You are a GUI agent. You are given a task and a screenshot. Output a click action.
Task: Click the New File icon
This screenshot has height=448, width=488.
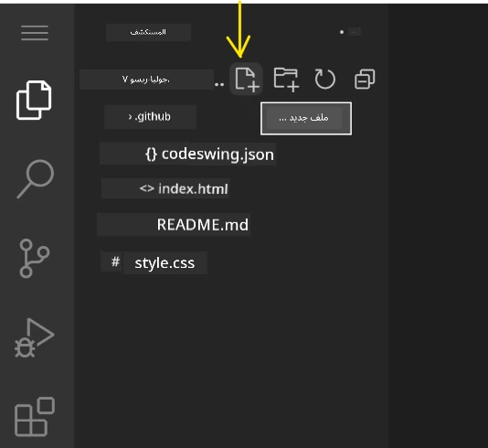[246, 79]
